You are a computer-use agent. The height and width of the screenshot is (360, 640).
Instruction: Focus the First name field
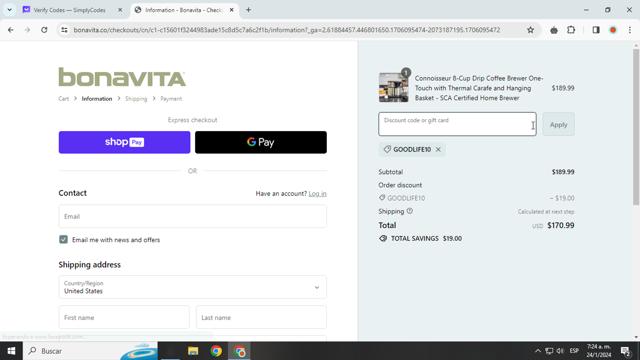point(124,317)
